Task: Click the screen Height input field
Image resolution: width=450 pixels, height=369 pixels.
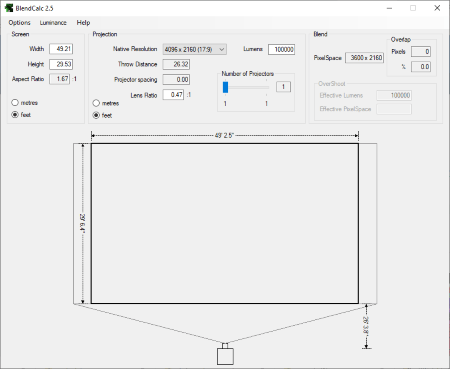Action: [61, 64]
